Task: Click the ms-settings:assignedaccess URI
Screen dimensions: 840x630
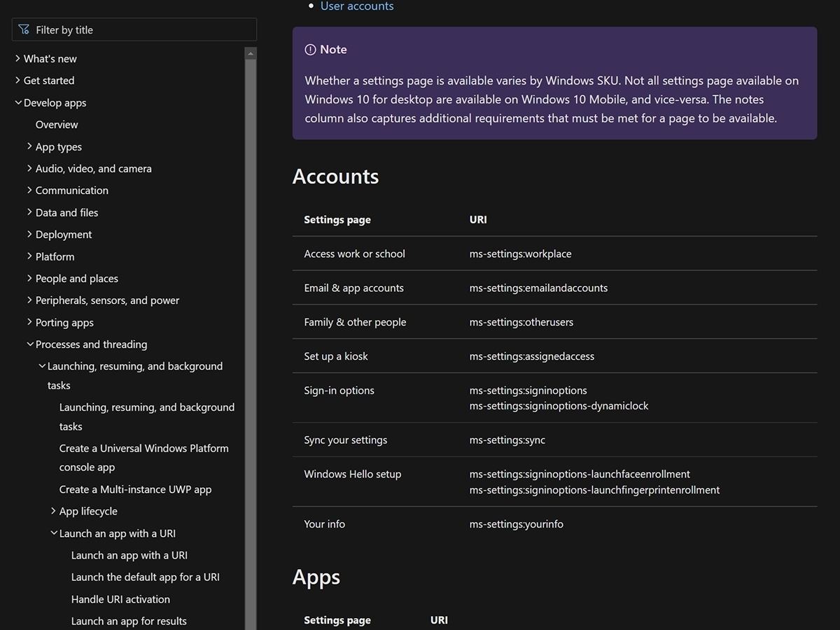Action: click(x=532, y=357)
